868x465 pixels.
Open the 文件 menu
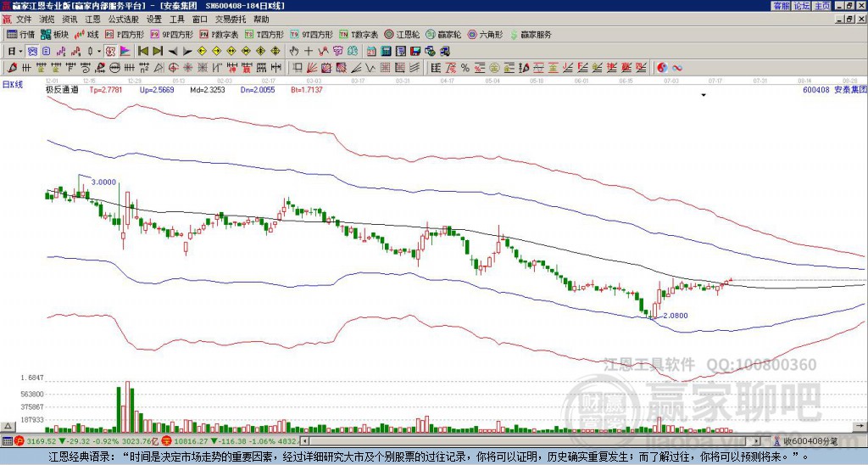click(x=24, y=20)
